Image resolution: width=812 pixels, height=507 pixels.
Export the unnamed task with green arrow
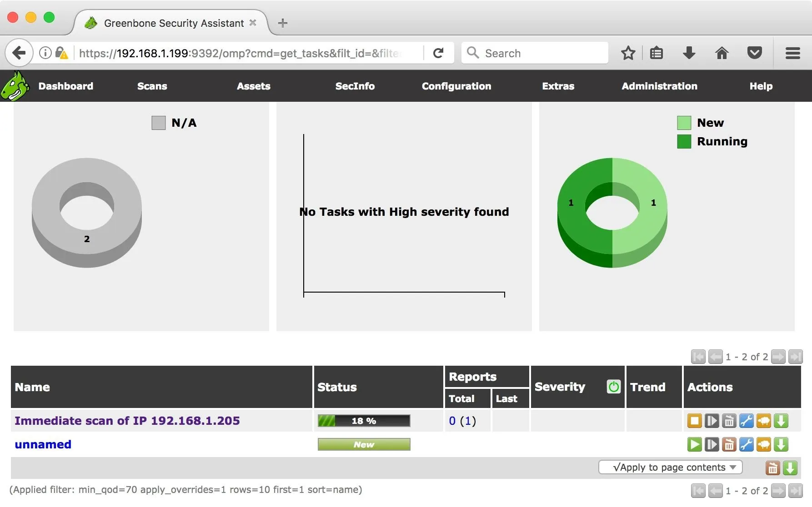tap(781, 444)
